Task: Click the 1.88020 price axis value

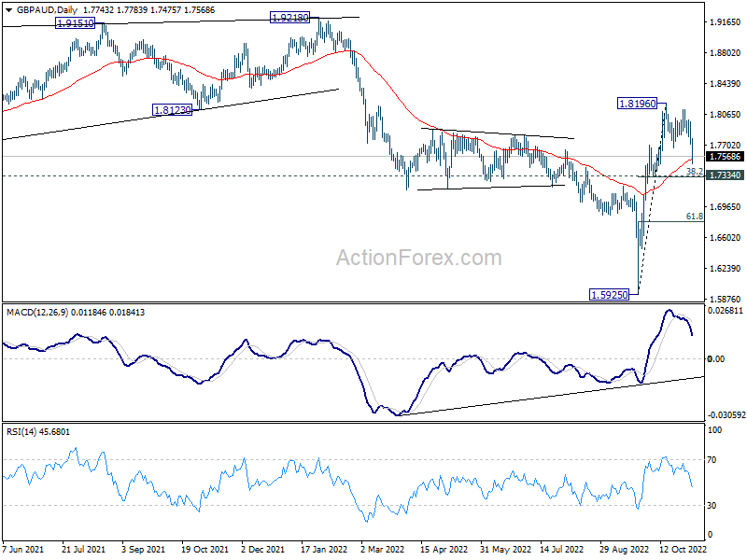Action: pyautogui.click(x=725, y=53)
